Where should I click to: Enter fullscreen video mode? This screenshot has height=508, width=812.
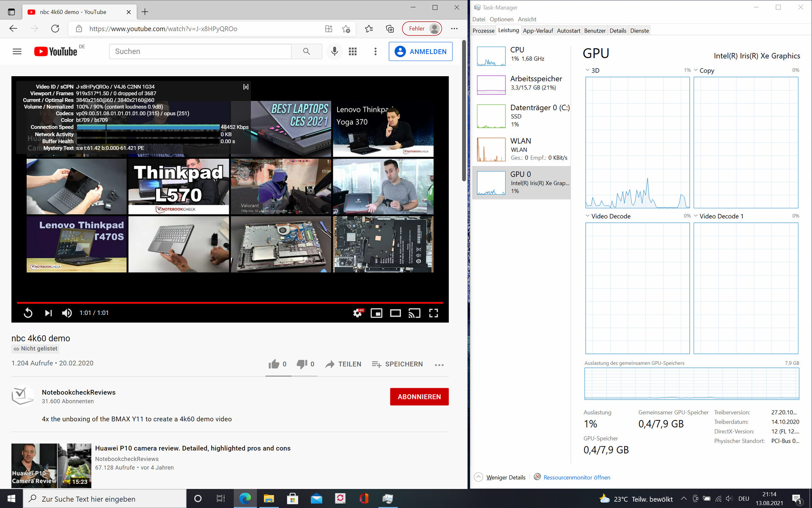433,313
